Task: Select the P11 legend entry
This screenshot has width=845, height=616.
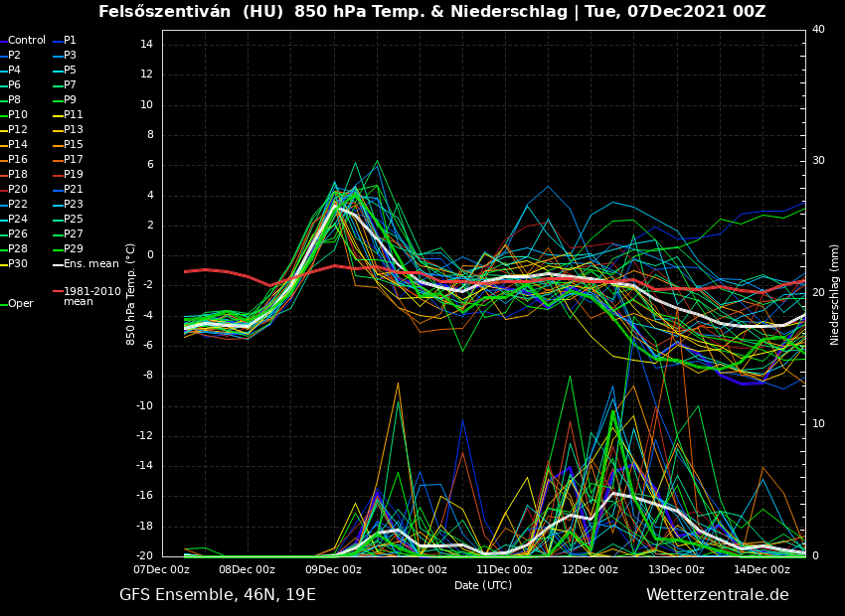Action: coord(73,115)
